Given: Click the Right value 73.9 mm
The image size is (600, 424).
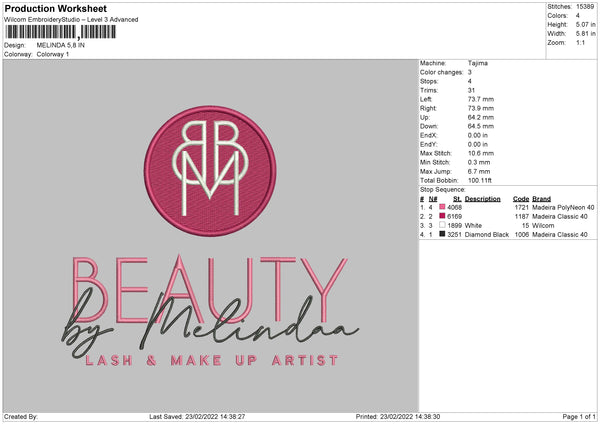Looking at the screenshot, I should [481, 108].
